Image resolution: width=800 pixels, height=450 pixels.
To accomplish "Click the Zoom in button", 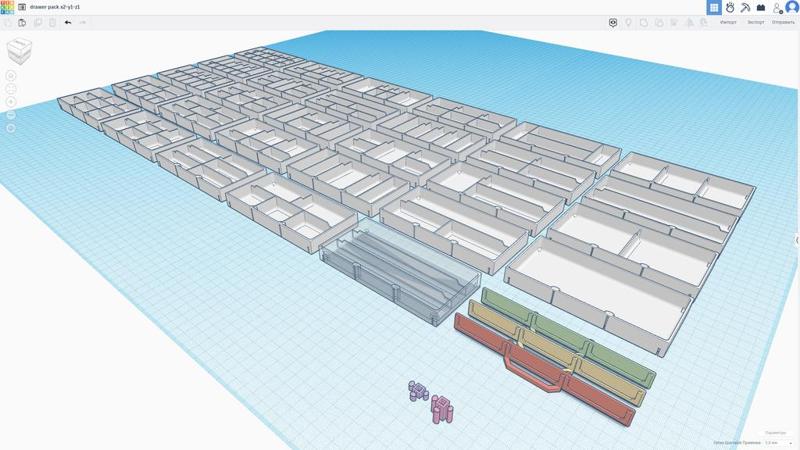I will pyautogui.click(x=11, y=102).
